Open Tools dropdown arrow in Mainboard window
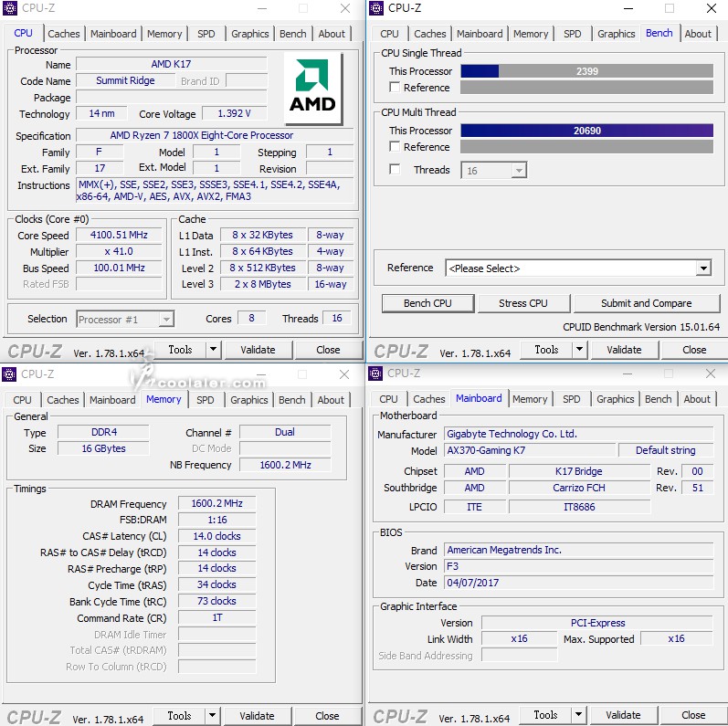Viewport: 728px width, 726px height. (578, 715)
